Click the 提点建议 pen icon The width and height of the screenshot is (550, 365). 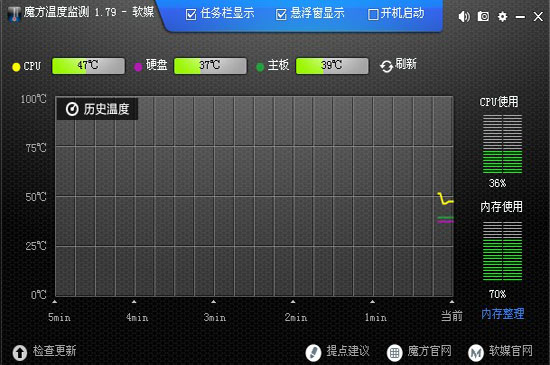tap(313, 352)
